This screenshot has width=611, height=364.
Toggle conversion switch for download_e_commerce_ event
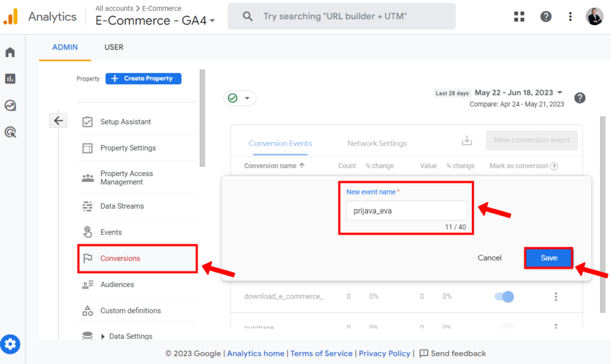[x=504, y=297]
